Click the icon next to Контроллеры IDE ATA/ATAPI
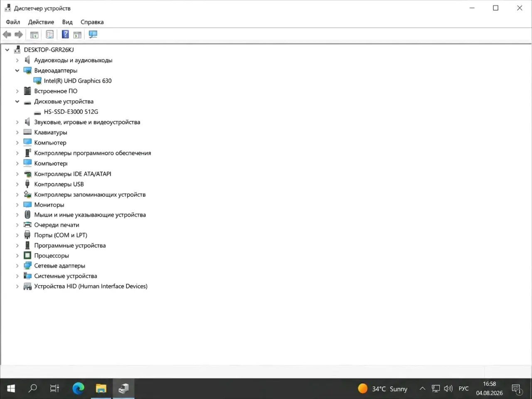Viewport: 532px width, 399px height. pos(27,174)
